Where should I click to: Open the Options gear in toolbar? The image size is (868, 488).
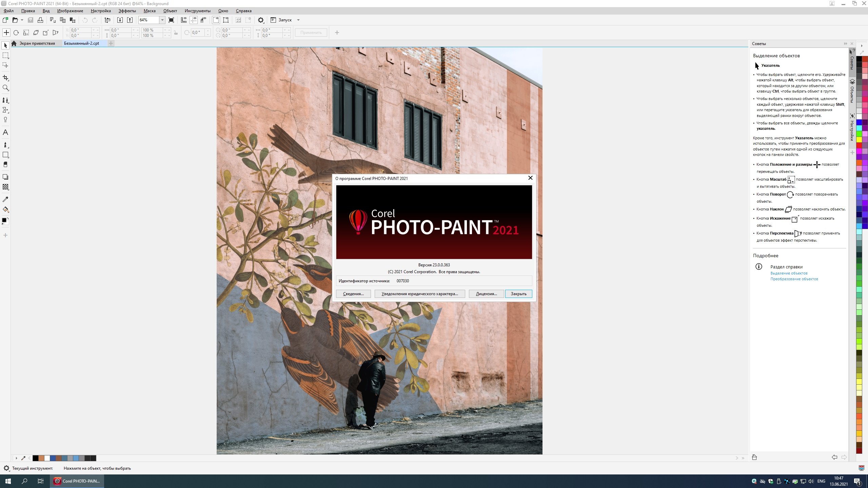(260, 20)
